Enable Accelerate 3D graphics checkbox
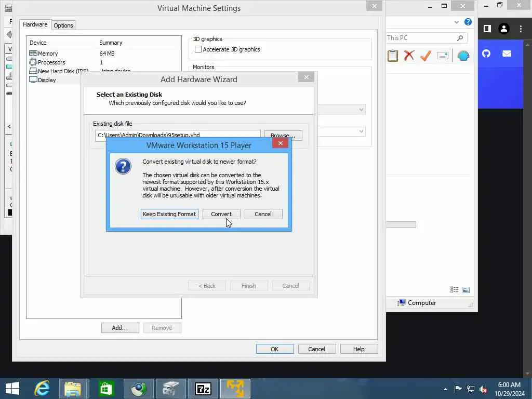 click(x=198, y=49)
